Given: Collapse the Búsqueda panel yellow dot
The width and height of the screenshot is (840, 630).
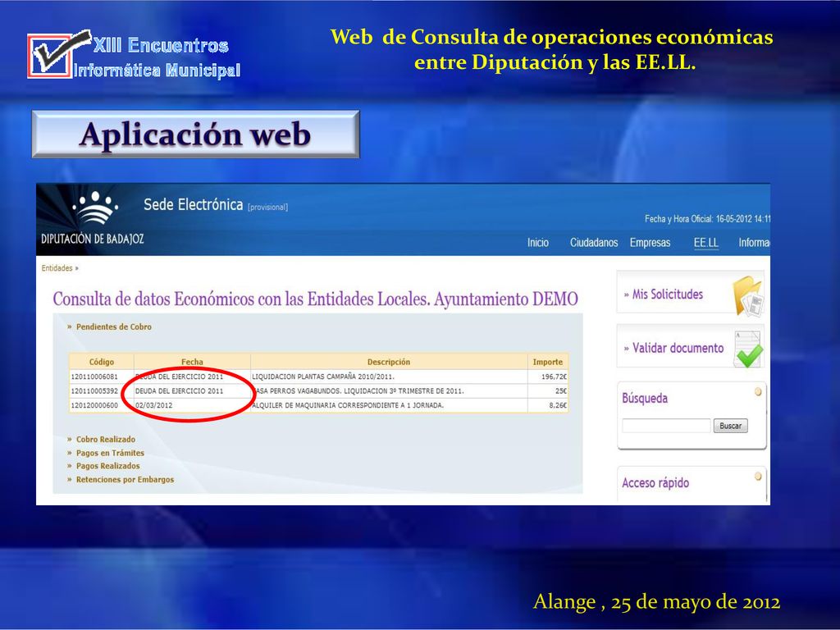Looking at the screenshot, I should [758, 391].
